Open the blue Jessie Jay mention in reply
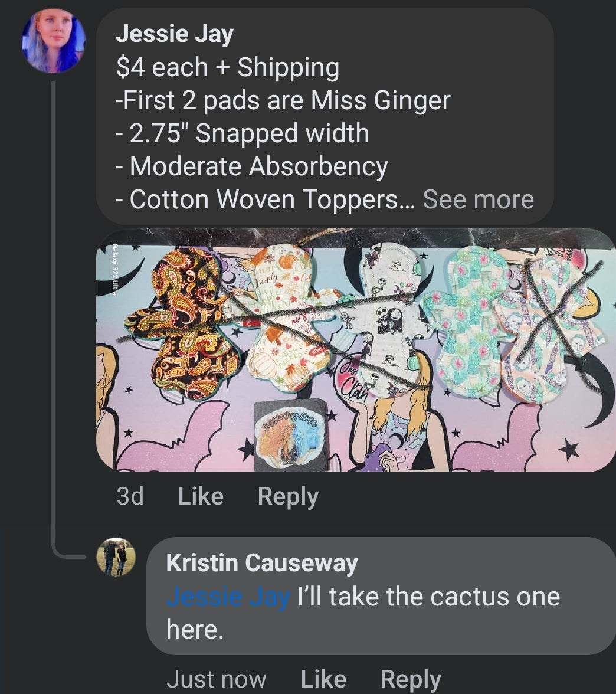This screenshot has width=616, height=694. [x=228, y=597]
